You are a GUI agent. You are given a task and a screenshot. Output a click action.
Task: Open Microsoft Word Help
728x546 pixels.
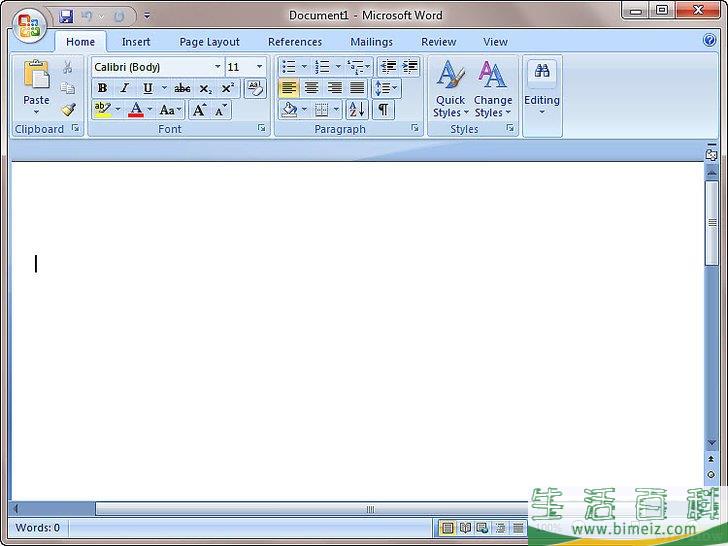point(709,40)
